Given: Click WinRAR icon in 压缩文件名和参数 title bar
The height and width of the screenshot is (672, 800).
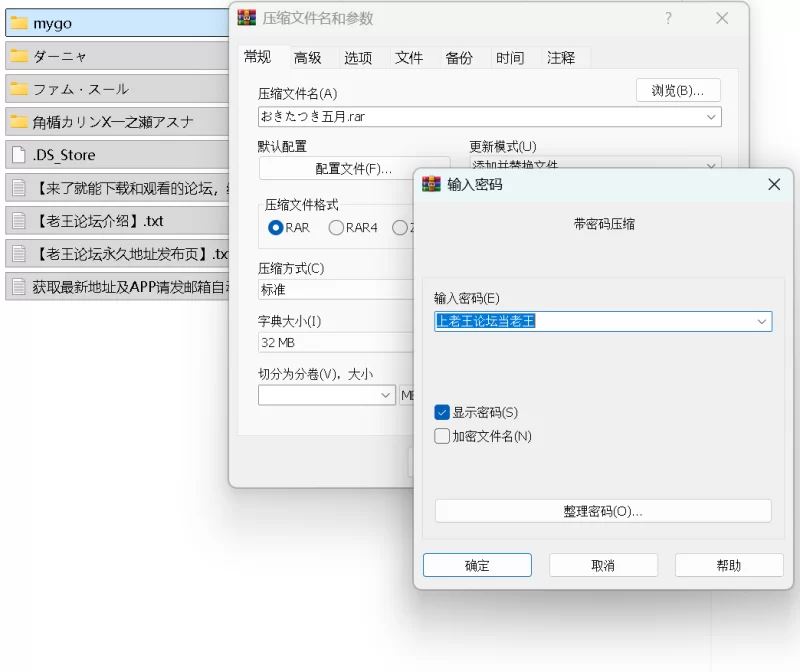Looking at the screenshot, I should [246, 18].
